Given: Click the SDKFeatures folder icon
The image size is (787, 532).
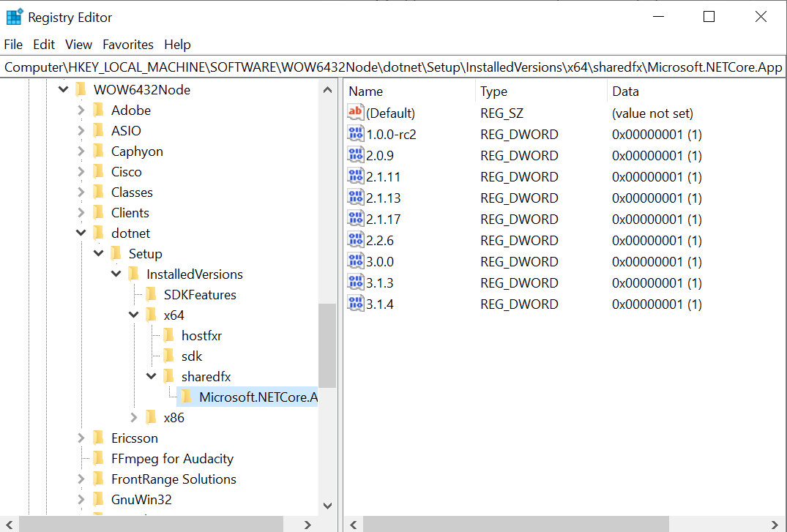Looking at the screenshot, I should [x=151, y=295].
